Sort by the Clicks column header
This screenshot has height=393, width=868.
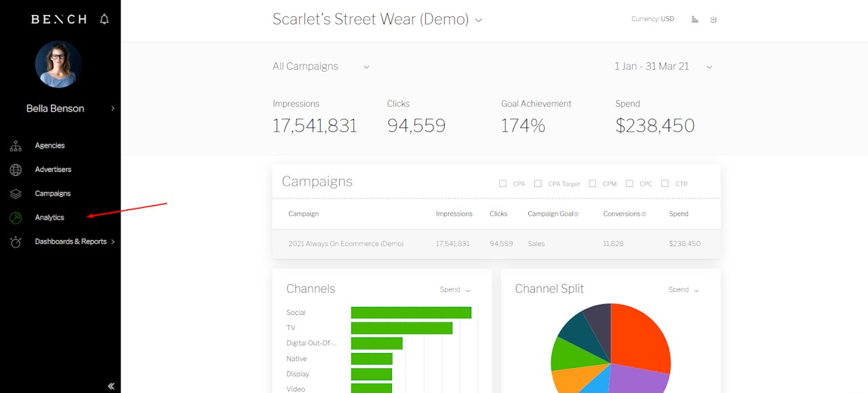pos(498,214)
